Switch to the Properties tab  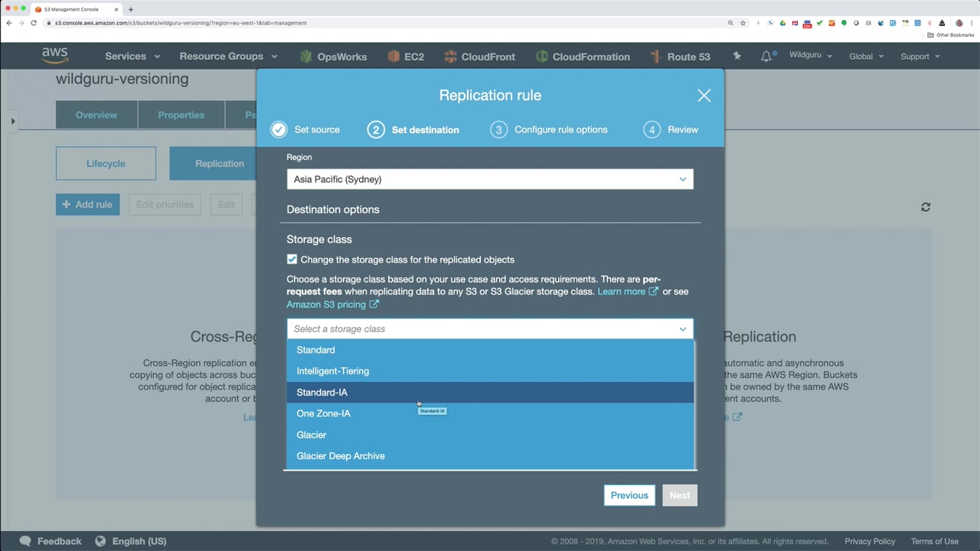[181, 115]
